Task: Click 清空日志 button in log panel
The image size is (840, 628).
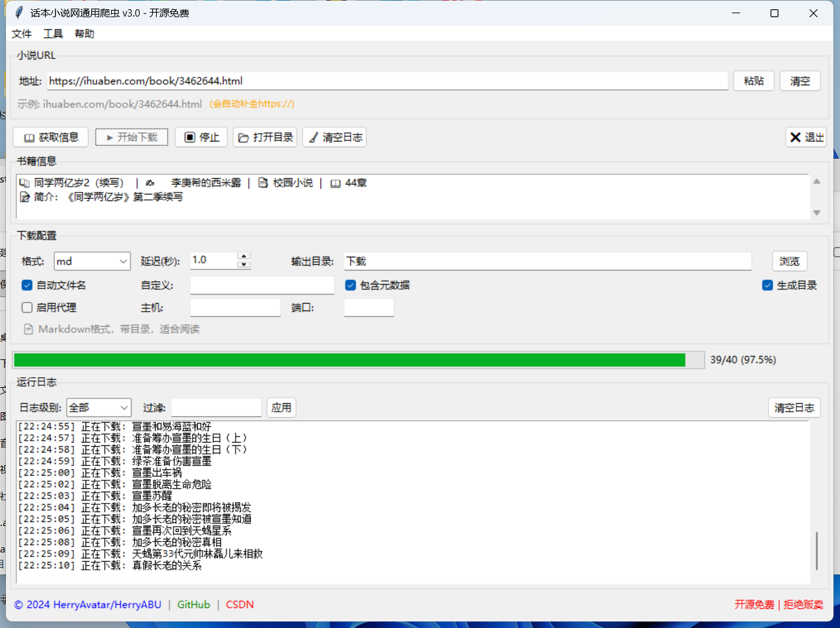Action: (794, 408)
